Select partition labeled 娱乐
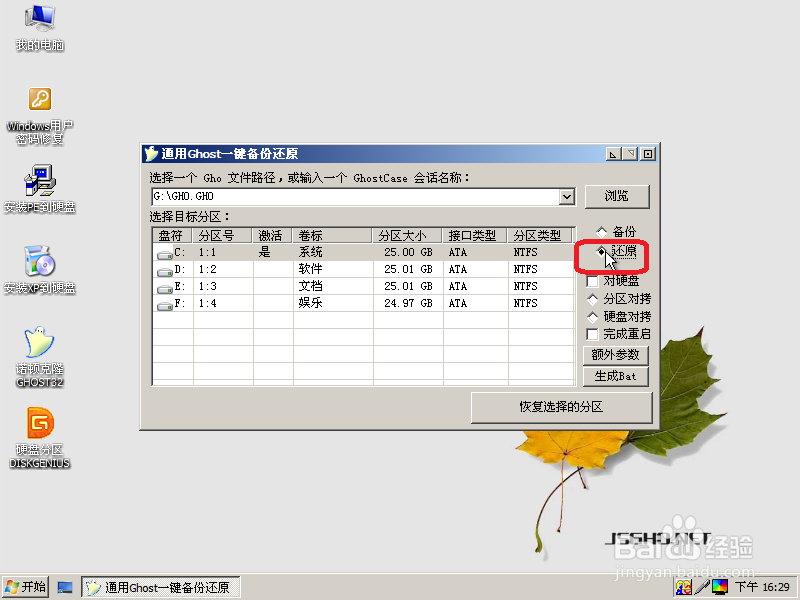 (311, 303)
